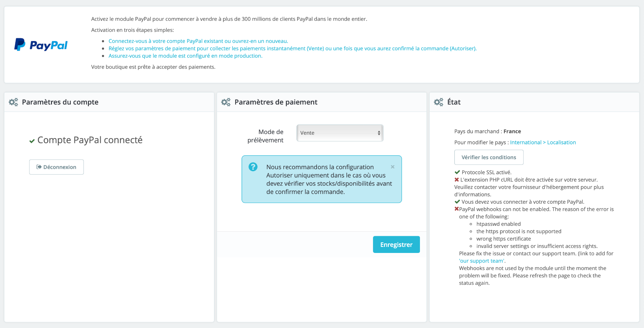
Task: Click 'Votre boutique est prête à accepter' text
Action: tap(153, 67)
